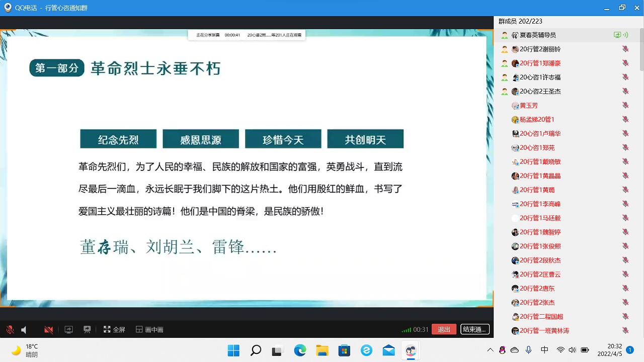644x362 pixels.
Task: Click the 结束通... end call button
Action: pyautogui.click(x=474, y=329)
